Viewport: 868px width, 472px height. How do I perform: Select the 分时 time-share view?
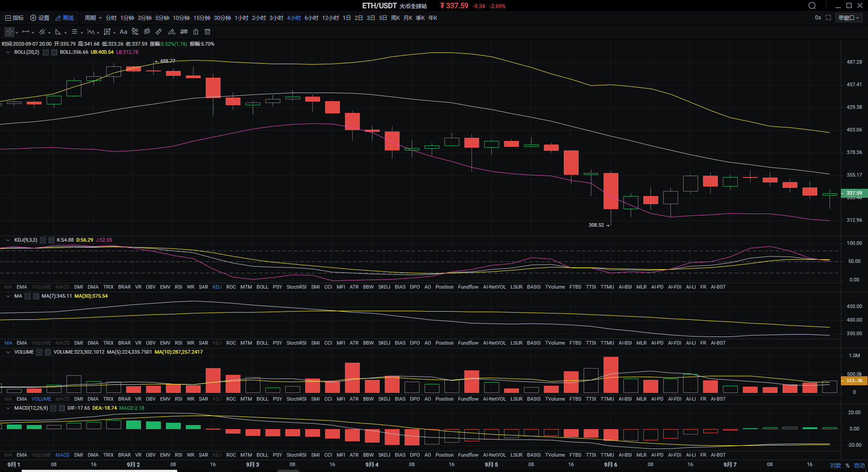111,18
